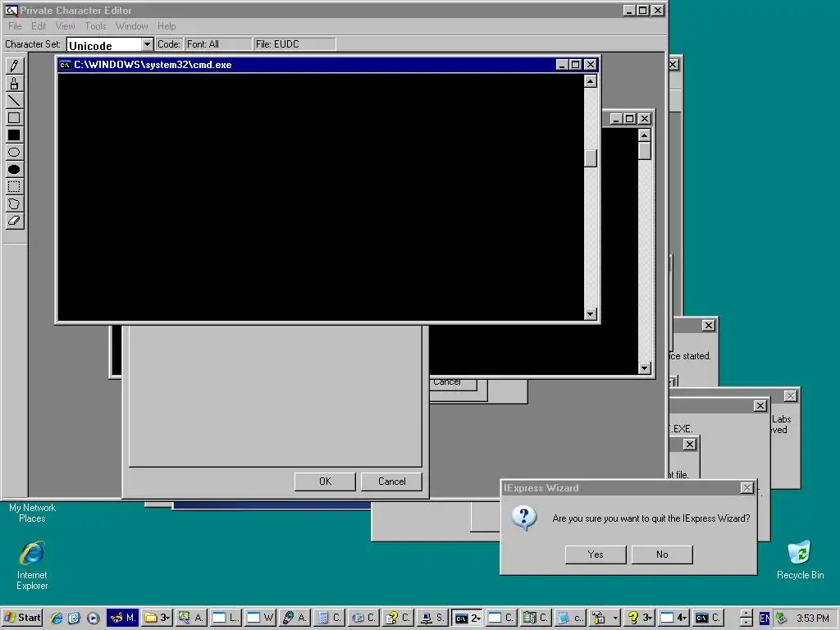The width and height of the screenshot is (840, 630).
Task: Click the language indicator EN in tray
Action: click(x=765, y=619)
